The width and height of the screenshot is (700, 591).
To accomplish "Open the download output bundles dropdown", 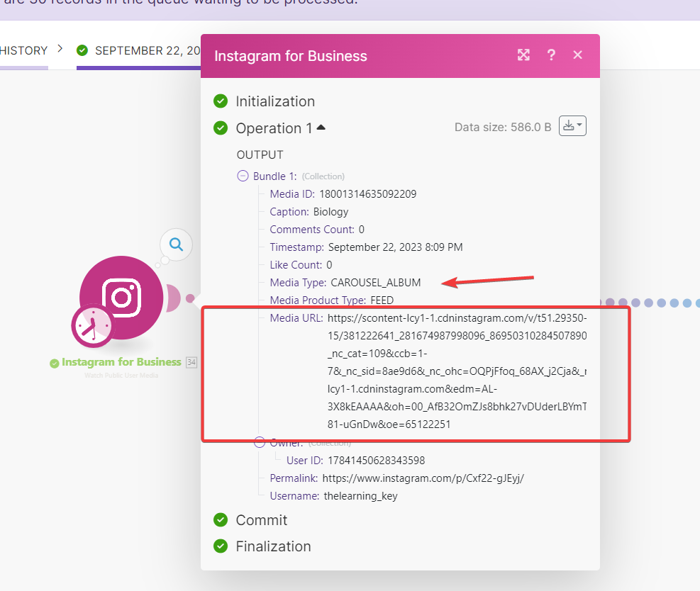I will pyautogui.click(x=572, y=126).
